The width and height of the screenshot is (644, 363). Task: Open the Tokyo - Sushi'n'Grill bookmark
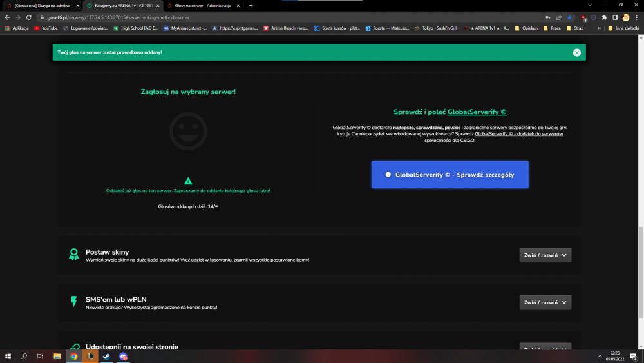tap(436, 28)
